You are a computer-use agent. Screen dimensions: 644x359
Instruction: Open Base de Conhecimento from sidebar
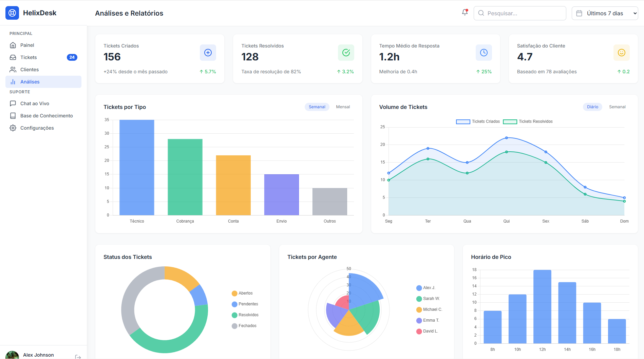click(x=46, y=115)
